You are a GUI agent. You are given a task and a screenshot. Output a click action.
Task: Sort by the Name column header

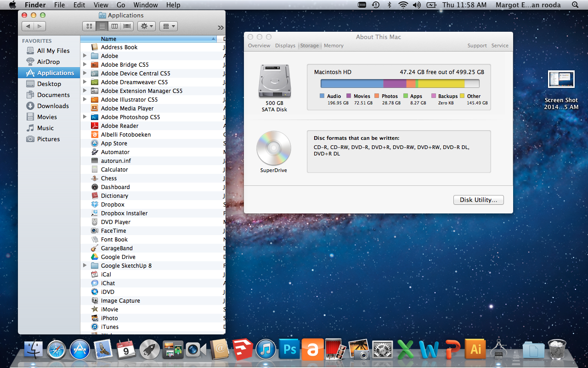coord(149,39)
